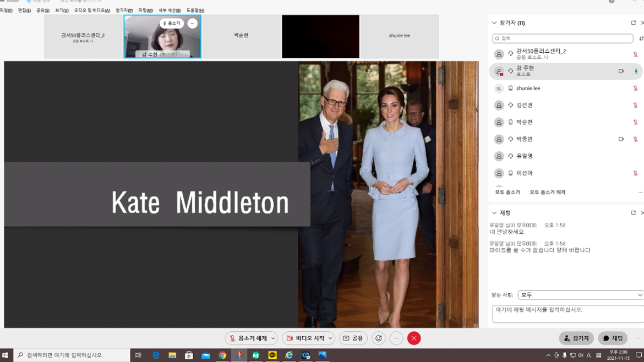Open File Explorer from the taskbar

[x=172, y=355]
